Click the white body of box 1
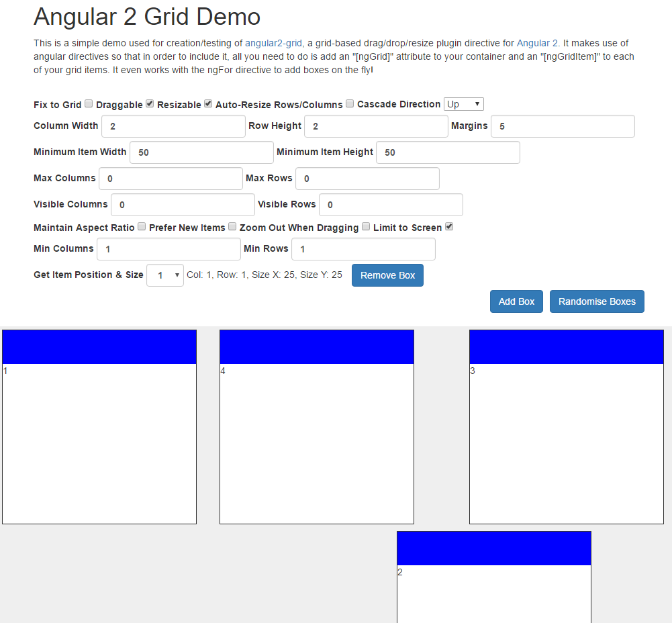This screenshot has height=623, width=672. (99, 444)
